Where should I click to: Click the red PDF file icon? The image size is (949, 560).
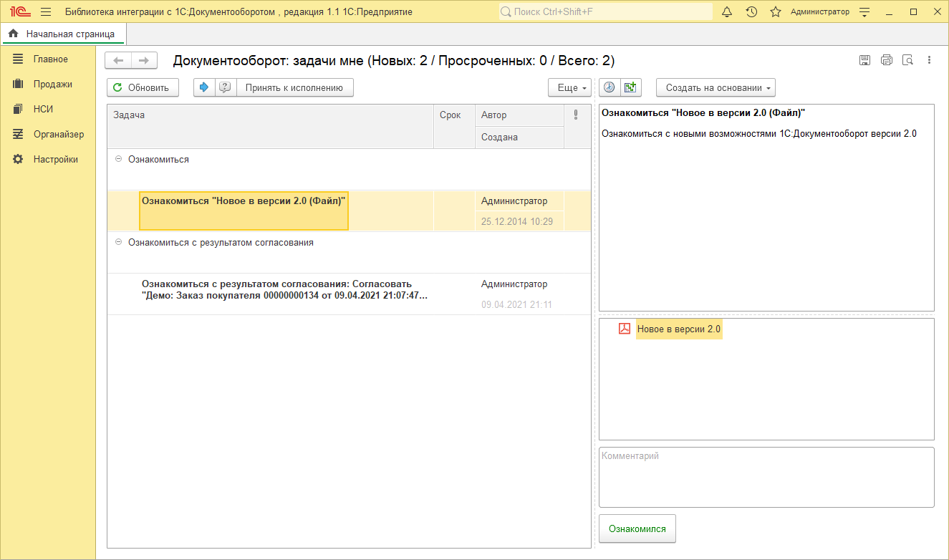click(x=625, y=329)
